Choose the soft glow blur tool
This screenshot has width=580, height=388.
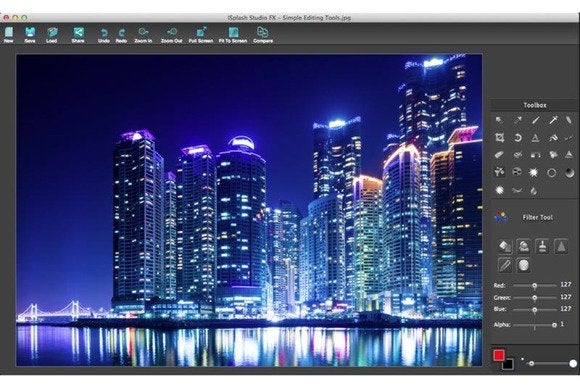point(499,190)
